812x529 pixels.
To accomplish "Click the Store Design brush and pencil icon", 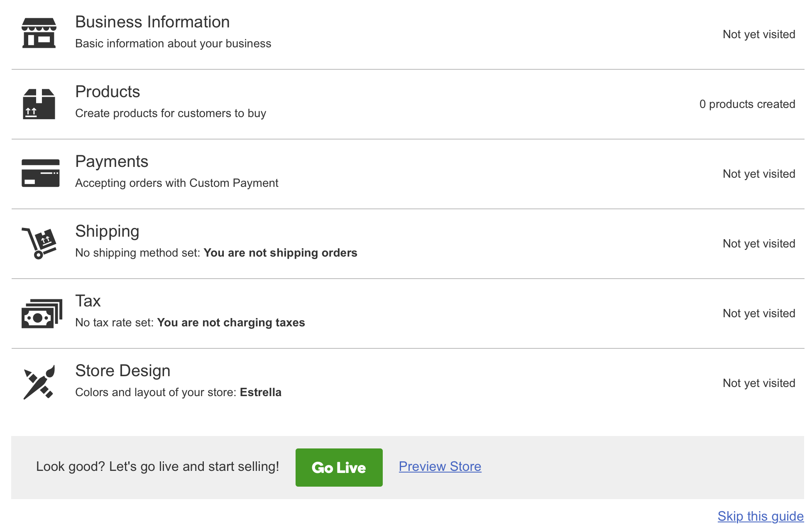I will tap(39, 382).
